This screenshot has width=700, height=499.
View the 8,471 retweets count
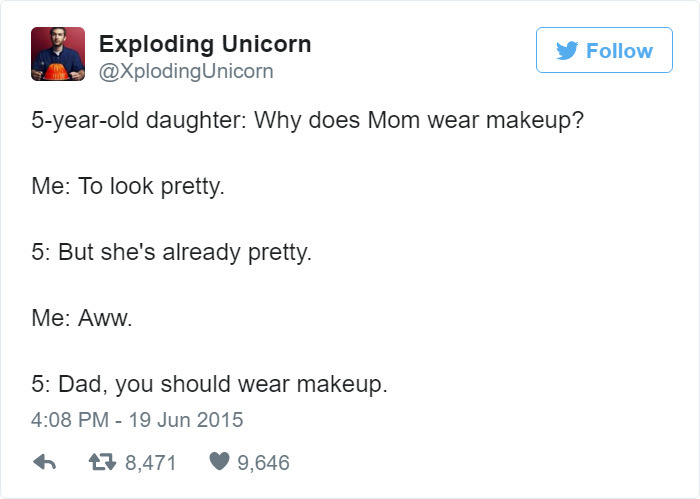tap(148, 463)
